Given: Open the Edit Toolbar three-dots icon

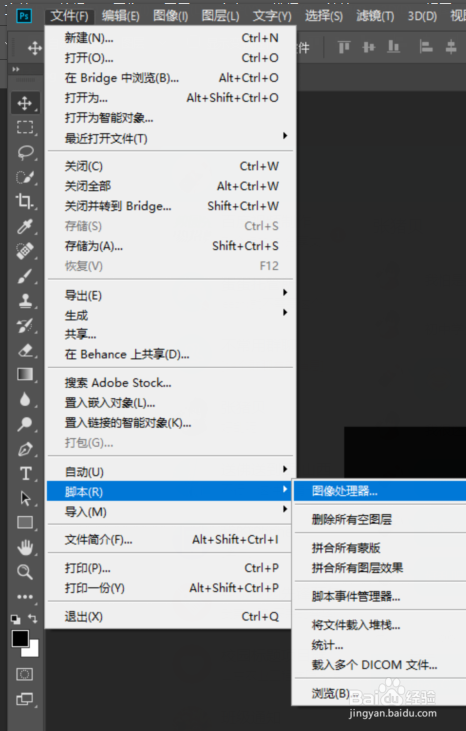Looking at the screenshot, I should click(25, 597).
